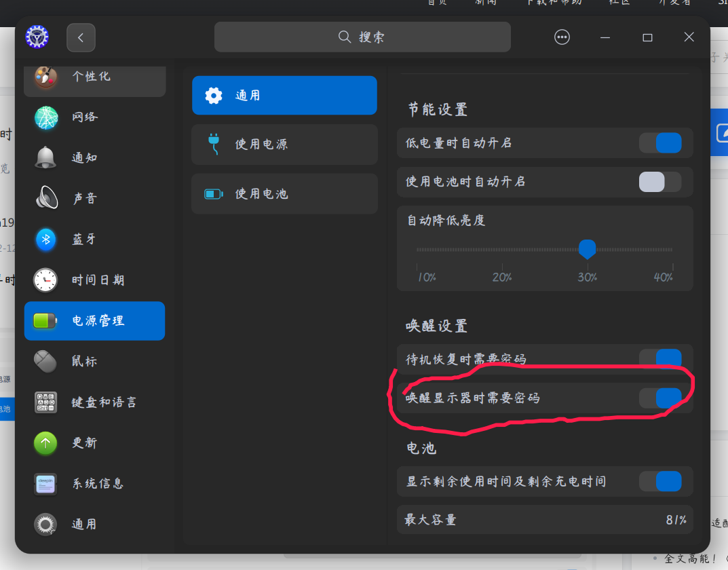Viewport: 728px width, 570px height.
Task: Open sidebar 通用 gear ring icon
Action: pyautogui.click(x=45, y=525)
